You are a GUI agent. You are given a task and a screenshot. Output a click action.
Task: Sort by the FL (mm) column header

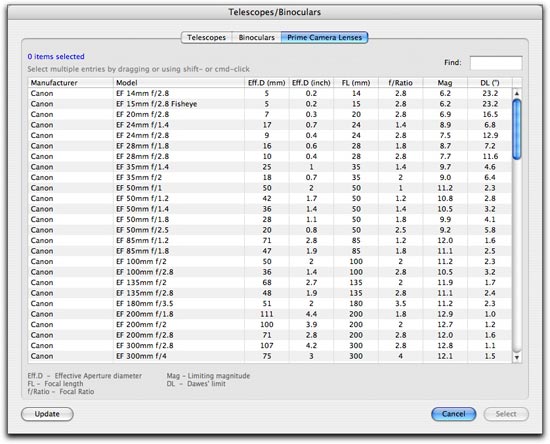(356, 83)
